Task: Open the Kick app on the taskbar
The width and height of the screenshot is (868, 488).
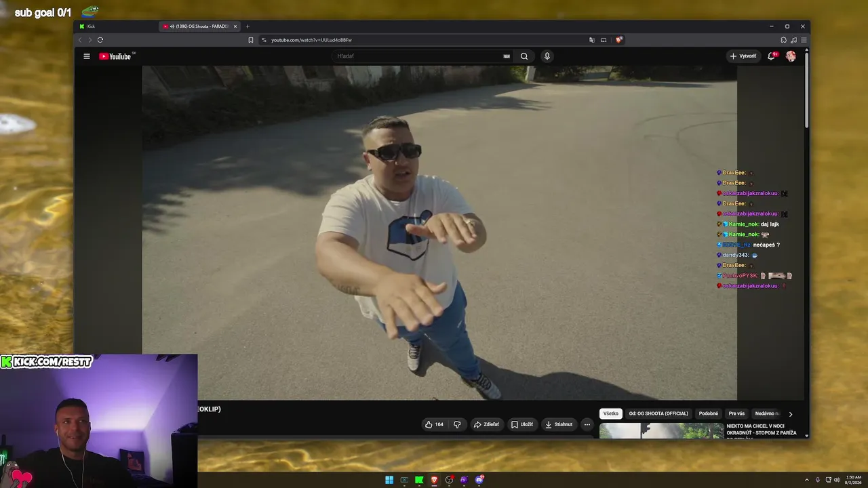Action: pyautogui.click(x=419, y=480)
